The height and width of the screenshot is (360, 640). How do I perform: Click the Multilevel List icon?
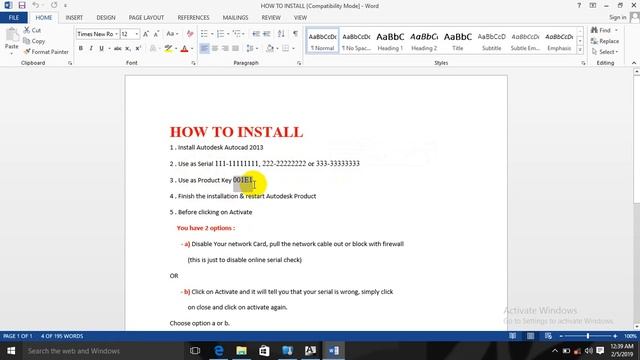coord(236,34)
